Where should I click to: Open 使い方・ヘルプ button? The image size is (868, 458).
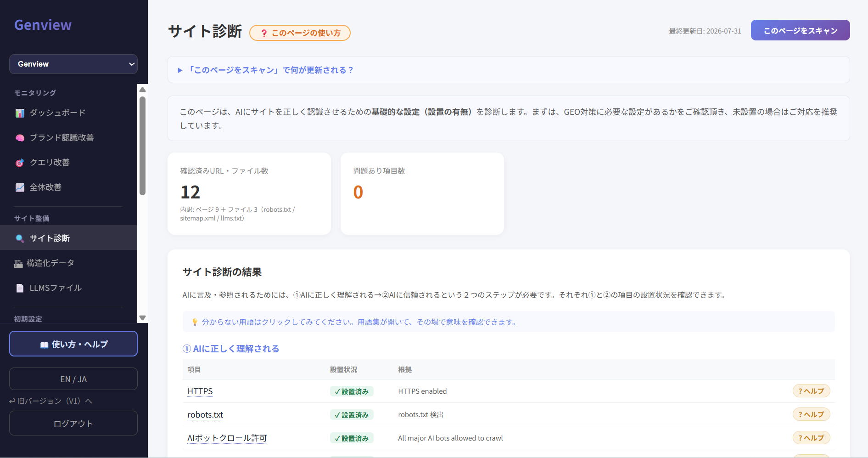click(x=73, y=344)
